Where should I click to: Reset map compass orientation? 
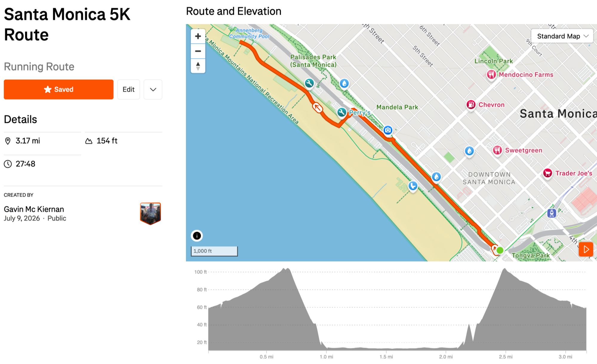pos(198,66)
